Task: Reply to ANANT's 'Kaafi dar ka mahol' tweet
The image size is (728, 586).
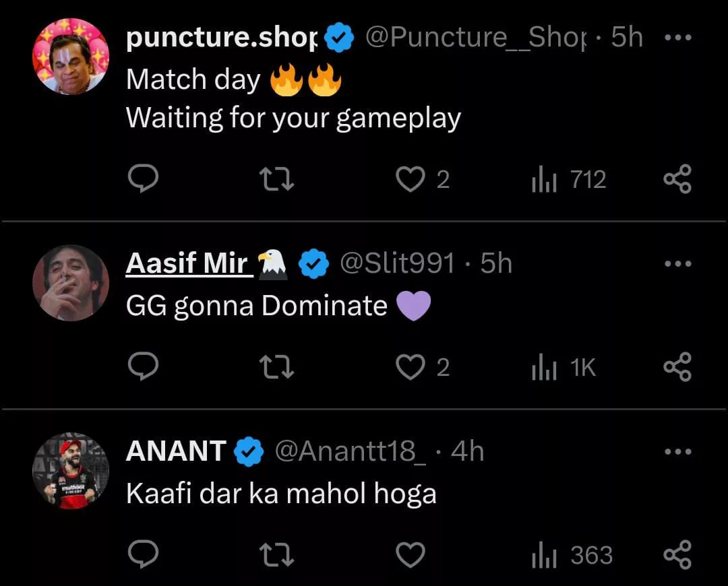Action: tap(143, 555)
